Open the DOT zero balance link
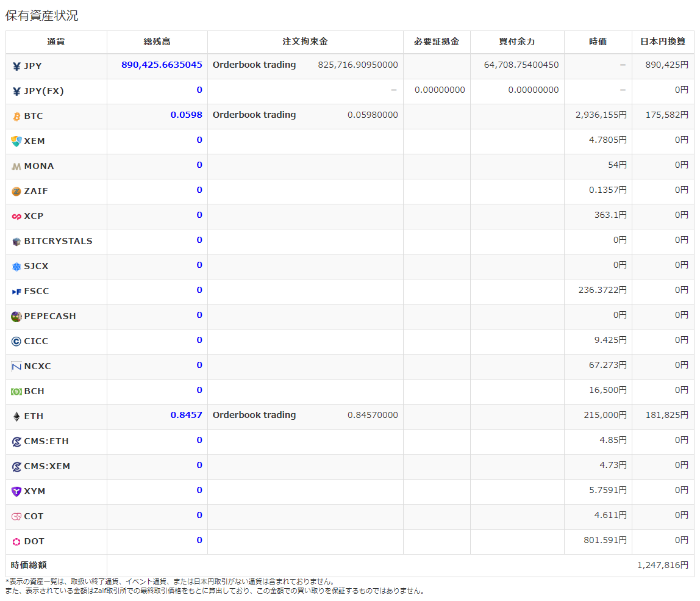The width and height of the screenshot is (700, 601). pos(199,540)
